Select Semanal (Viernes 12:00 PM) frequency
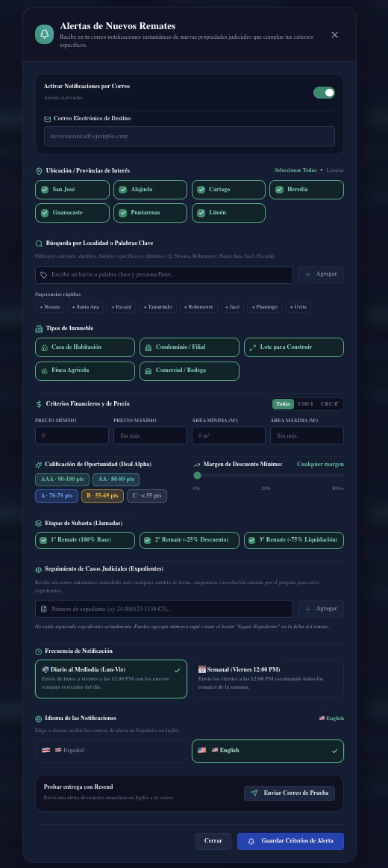This screenshot has height=868, width=388. [268, 679]
